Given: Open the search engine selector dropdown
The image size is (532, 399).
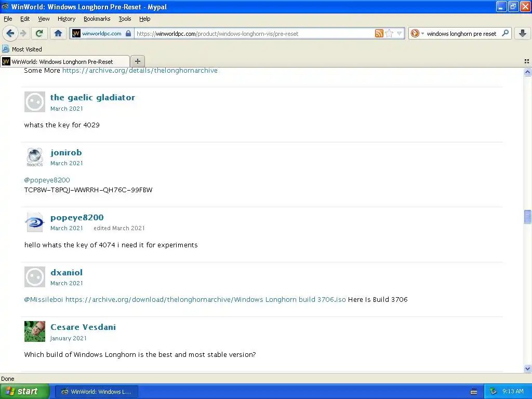Looking at the screenshot, I should [417, 33].
